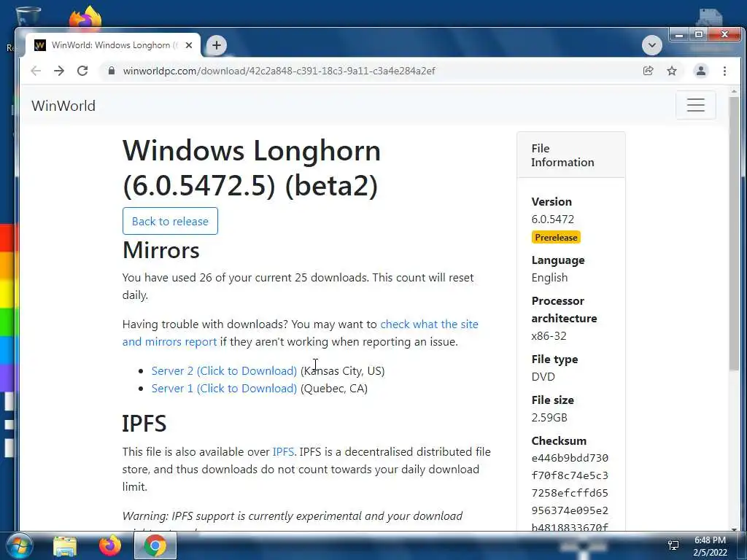This screenshot has height=560, width=747.
Task: Launch Firefox from the taskbar
Action: tap(110, 545)
